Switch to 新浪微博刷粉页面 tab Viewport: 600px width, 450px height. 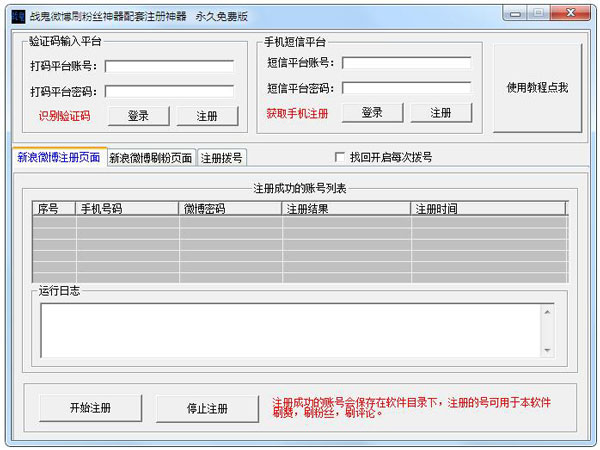pos(151,158)
